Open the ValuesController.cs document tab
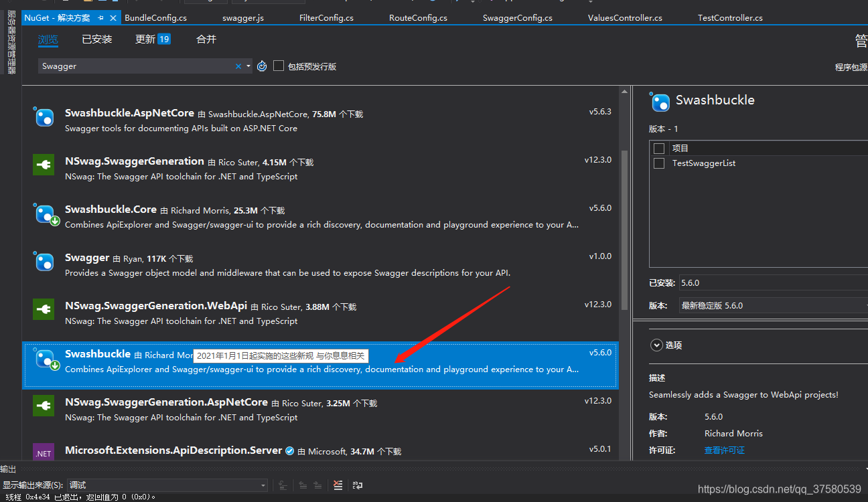Image resolution: width=868 pixels, height=502 pixels. (x=625, y=18)
